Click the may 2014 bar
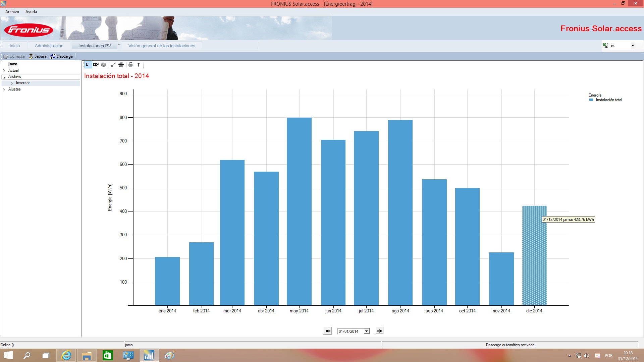The width and height of the screenshot is (644, 362). [299, 212]
